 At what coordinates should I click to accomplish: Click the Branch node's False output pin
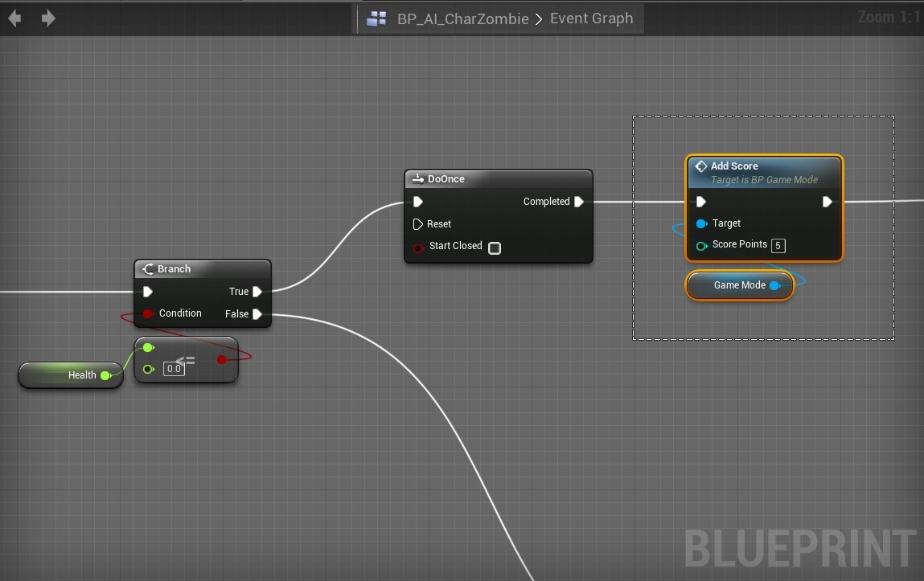pyautogui.click(x=257, y=314)
